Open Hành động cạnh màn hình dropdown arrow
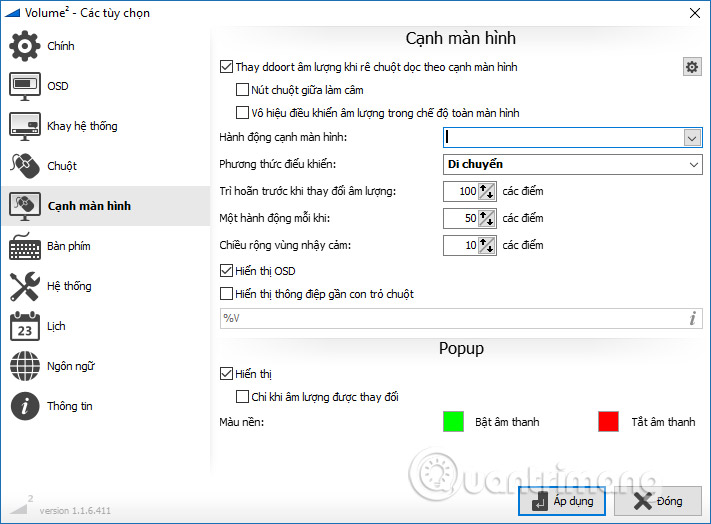The image size is (711, 524). [692, 138]
